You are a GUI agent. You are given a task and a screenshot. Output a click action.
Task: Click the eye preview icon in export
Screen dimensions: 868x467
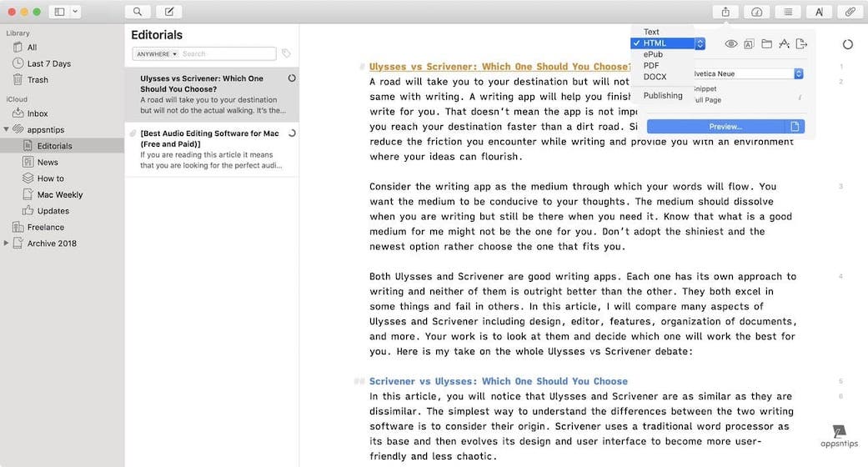730,43
